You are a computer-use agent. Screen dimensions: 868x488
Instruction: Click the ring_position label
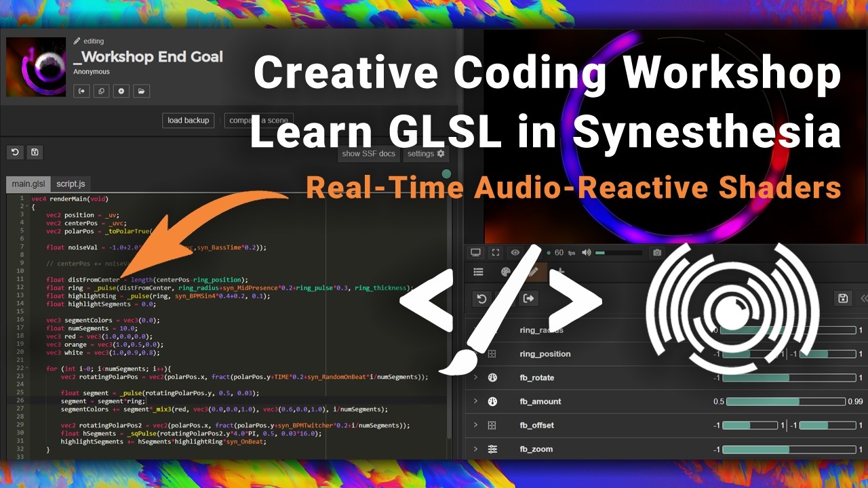pyautogui.click(x=545, y=354)
